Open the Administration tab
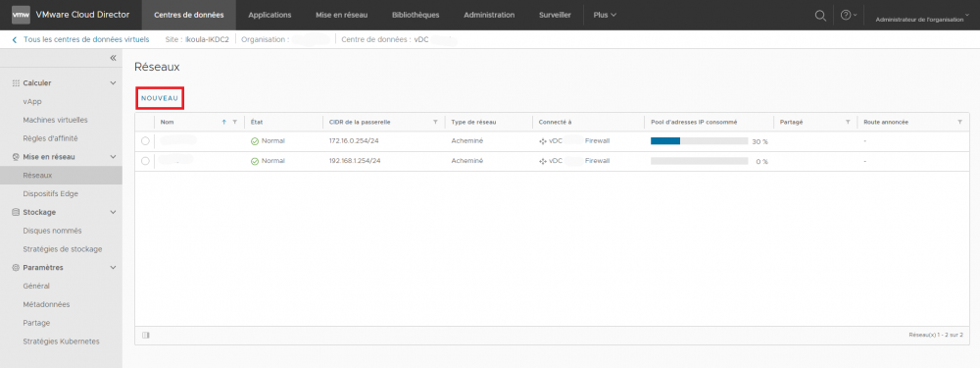 [x=489, y=15]
